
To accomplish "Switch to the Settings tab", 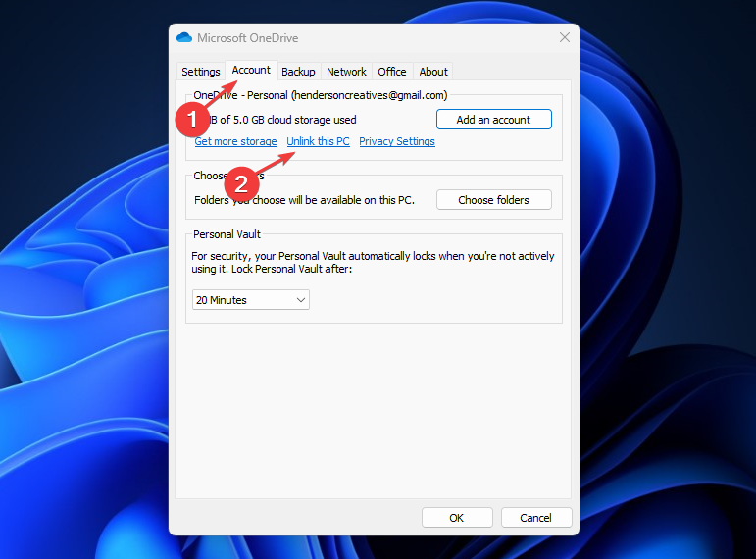I will 201,72.
